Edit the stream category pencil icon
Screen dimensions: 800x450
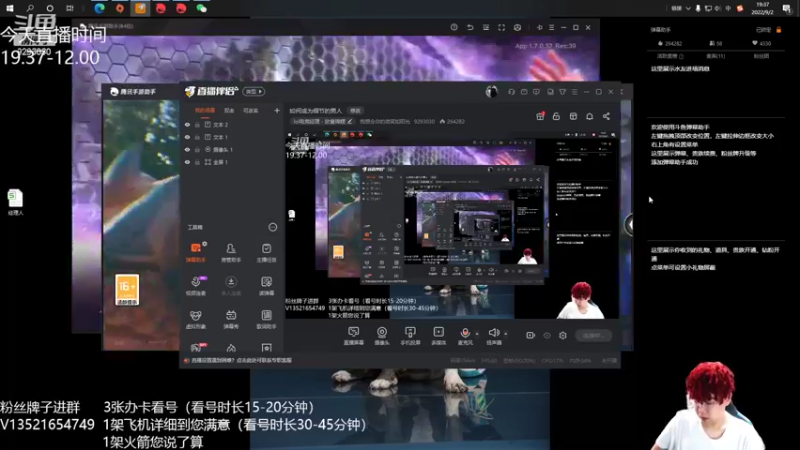[349, 121]
